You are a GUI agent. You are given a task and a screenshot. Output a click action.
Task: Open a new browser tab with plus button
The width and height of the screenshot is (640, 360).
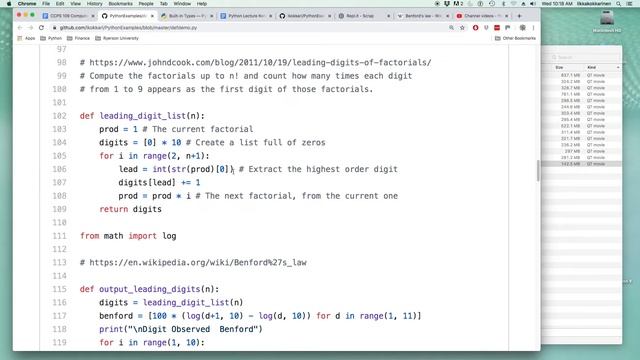[519, 16]
